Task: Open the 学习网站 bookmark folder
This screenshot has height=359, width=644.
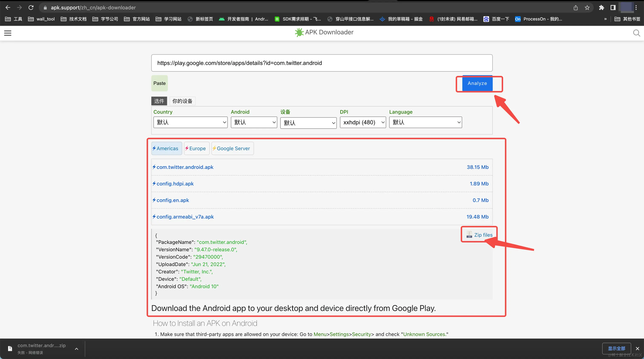Action: pos(168,19)
